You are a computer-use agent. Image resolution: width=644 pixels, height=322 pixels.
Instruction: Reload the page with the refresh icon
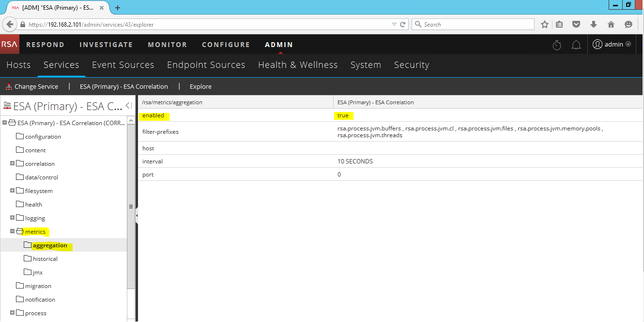[x=402, y=24]
